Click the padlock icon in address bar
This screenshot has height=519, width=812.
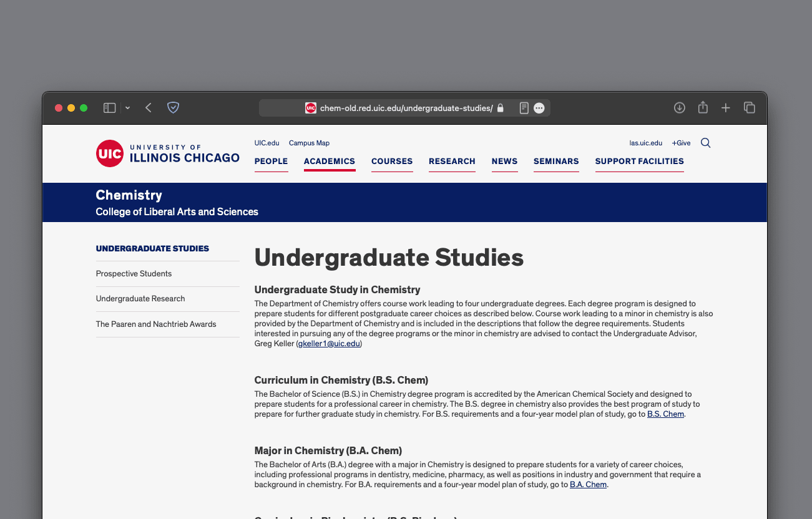[x=500, y=108]
